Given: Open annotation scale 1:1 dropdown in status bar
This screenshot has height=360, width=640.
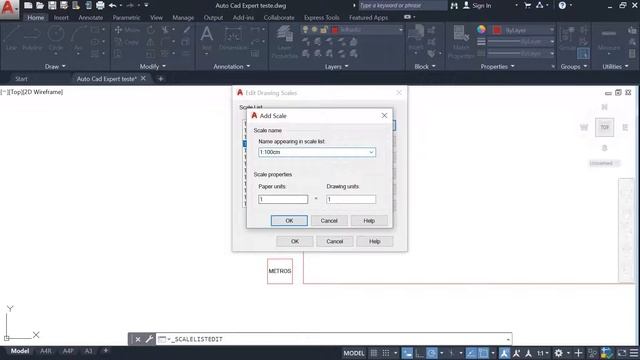Looking at the screenshot, I should (542, 353).
